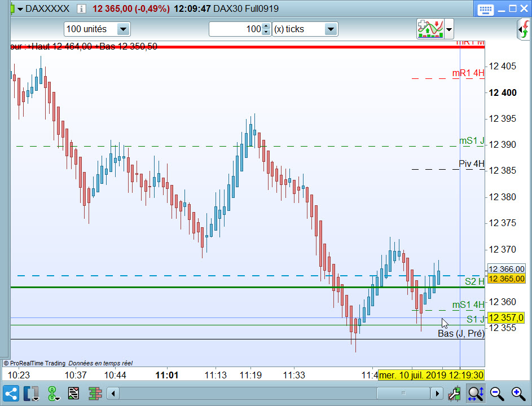Click the share icon in bottom toolbar

[11, 394]
